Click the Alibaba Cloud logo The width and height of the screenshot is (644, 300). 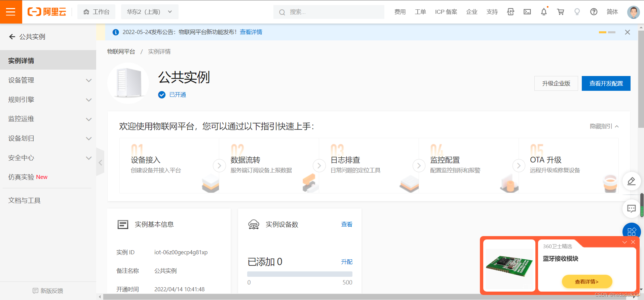coord(47,12)
